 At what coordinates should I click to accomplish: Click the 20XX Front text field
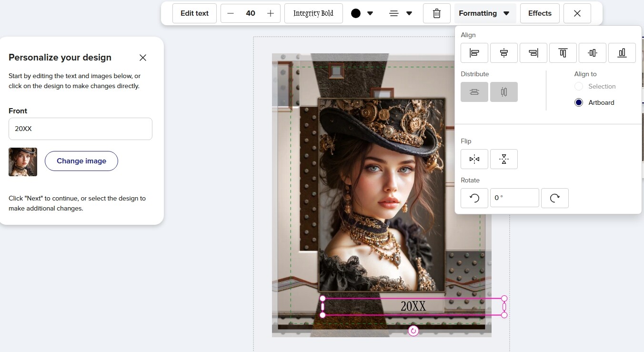pos(80,129)
